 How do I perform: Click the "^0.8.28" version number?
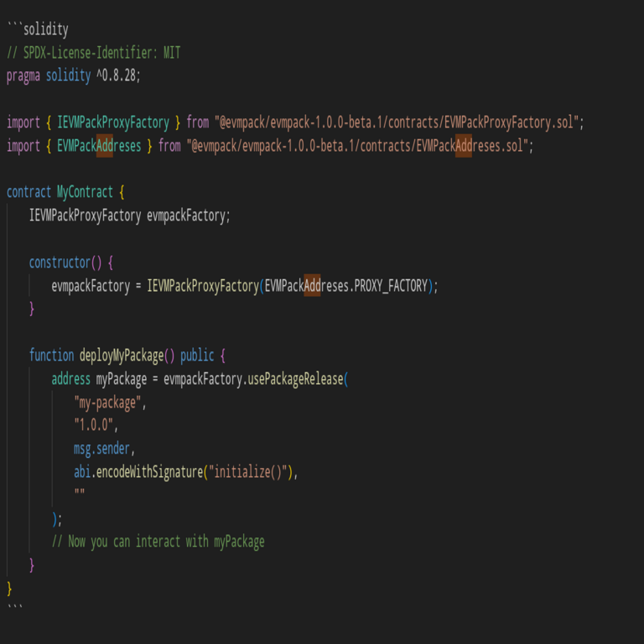click(x=117, y=75)
